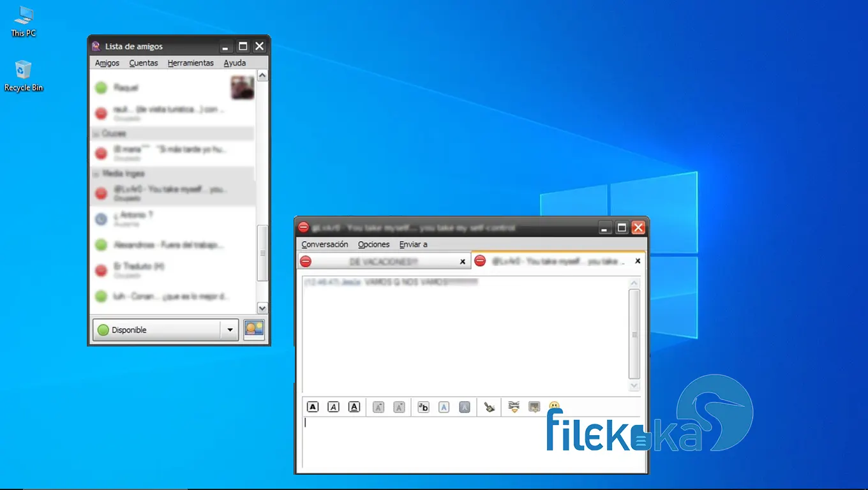Select Antonio in the buddy list
This screenshot has height=490, width=868.
(172, 219)
